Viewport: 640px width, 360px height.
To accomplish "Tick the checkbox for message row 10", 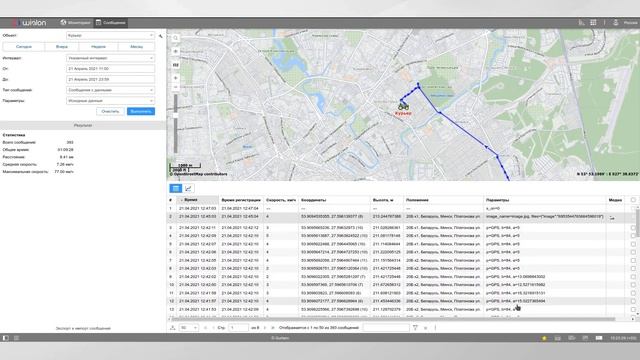I will [x=633, y=285].
